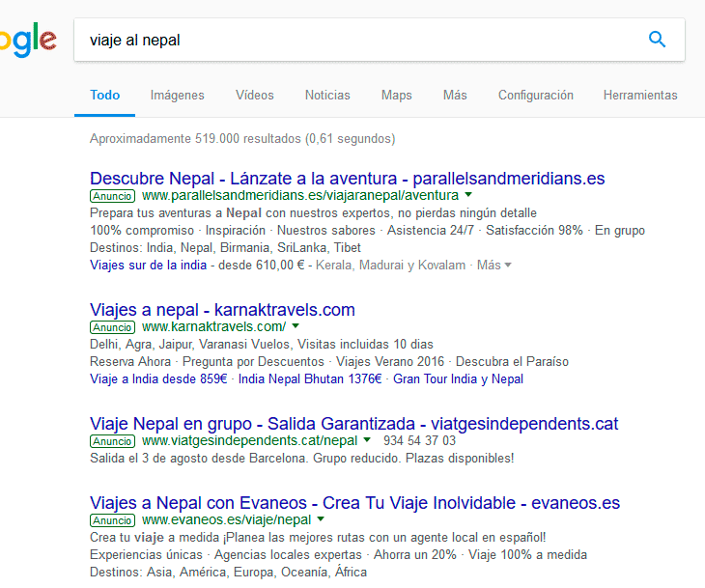This screenshot has width=705, height=588.
Task: Expand dropdown arrow next to karnaktravels.com URL
Action: (296, 326)
